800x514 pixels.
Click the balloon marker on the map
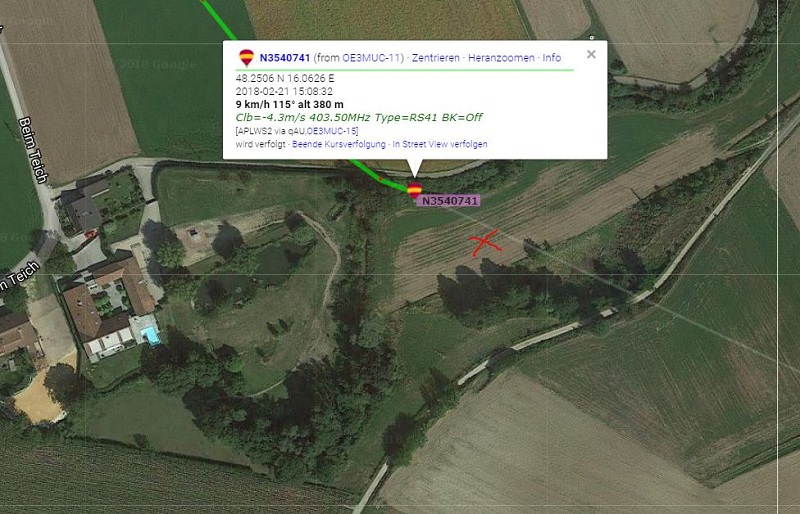[414, 190]
